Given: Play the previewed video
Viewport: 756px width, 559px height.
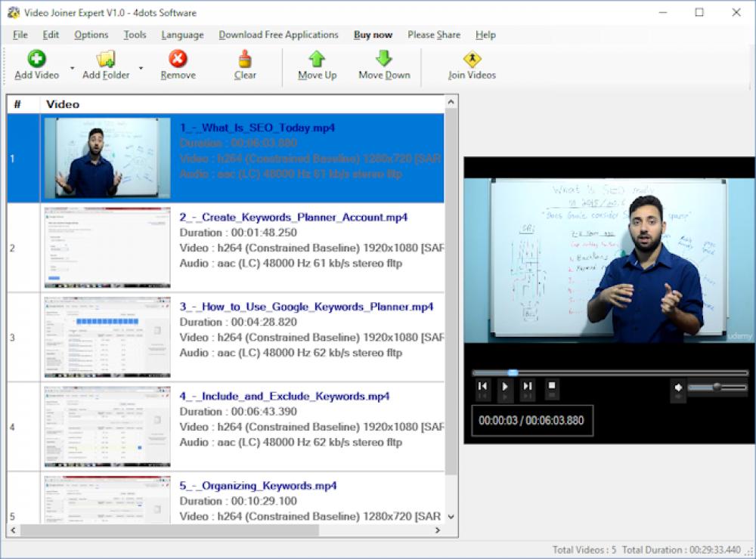Looking at the screenshot, I should pyautogui.click(x=504, y=387).
